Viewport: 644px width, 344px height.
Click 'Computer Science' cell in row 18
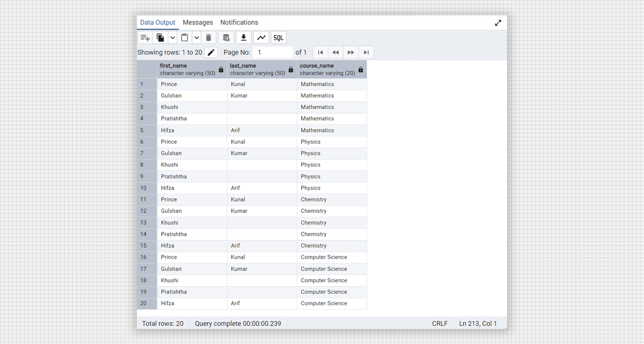pyautogui.click(x=332, y=281)
